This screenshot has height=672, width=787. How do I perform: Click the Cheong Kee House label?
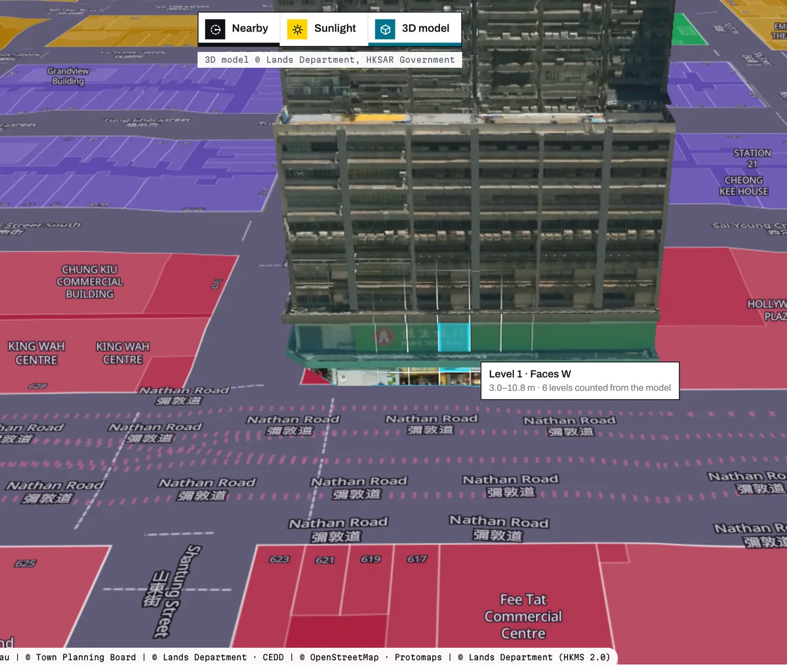click(x=744, y=186)
